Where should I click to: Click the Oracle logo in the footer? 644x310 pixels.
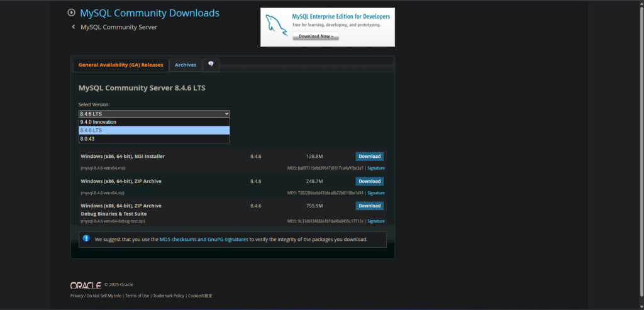coord(86,285)
